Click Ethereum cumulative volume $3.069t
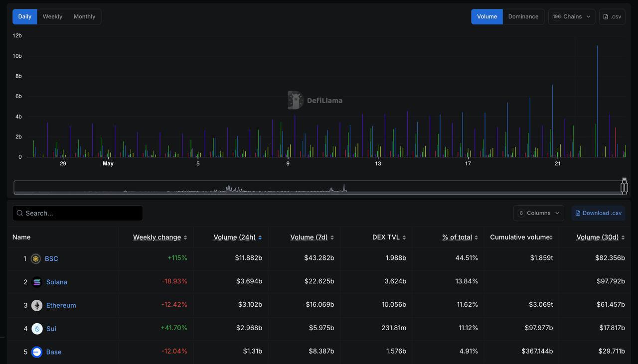 coord(541,305)
